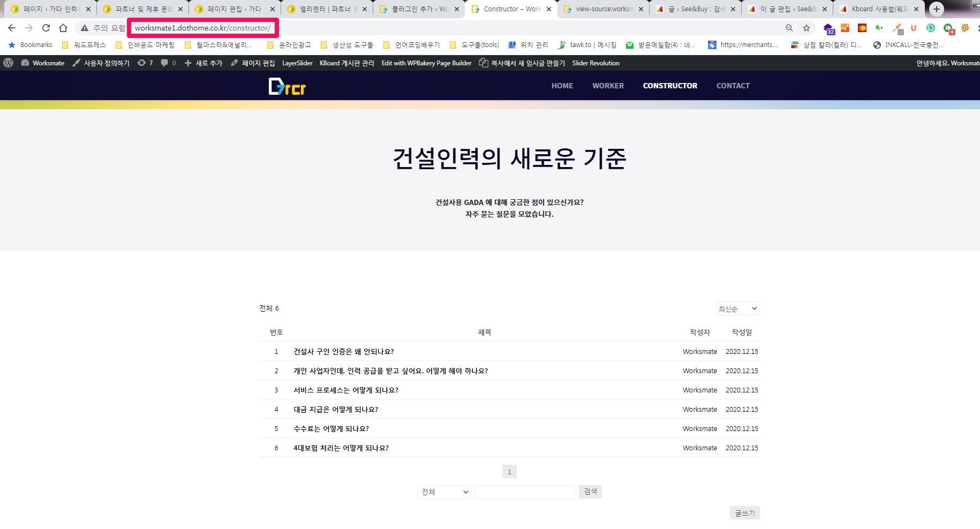Click the 글쓰기 write button

click(x=744, y=513)
